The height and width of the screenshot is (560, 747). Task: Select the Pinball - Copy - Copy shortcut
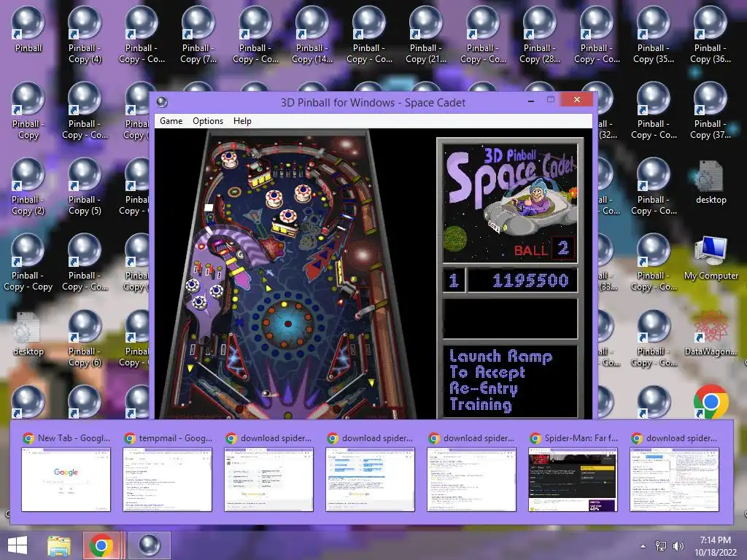pos(28,262)
